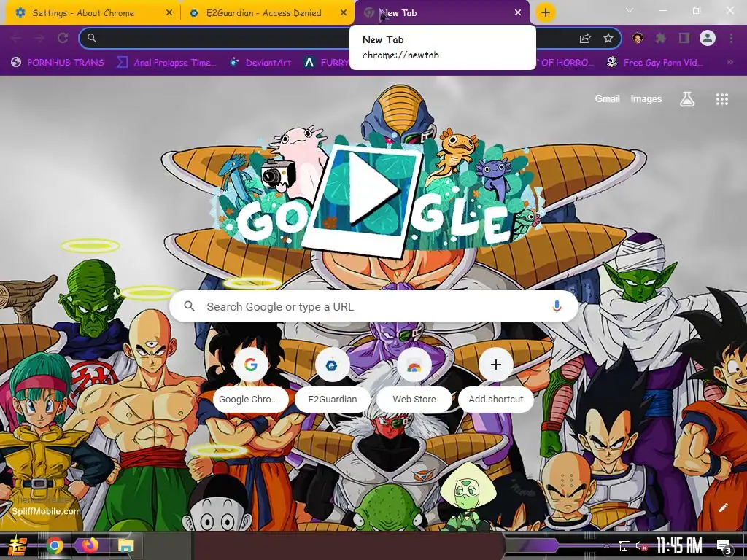Show hidden bookmarks with double chevron
Image resolution: width=747 pixels, height=560 pixels.
(x=729, y=62)
